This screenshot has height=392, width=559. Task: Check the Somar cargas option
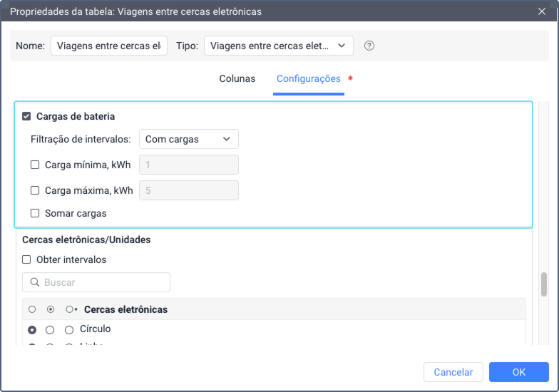click(x=35, y=213)
